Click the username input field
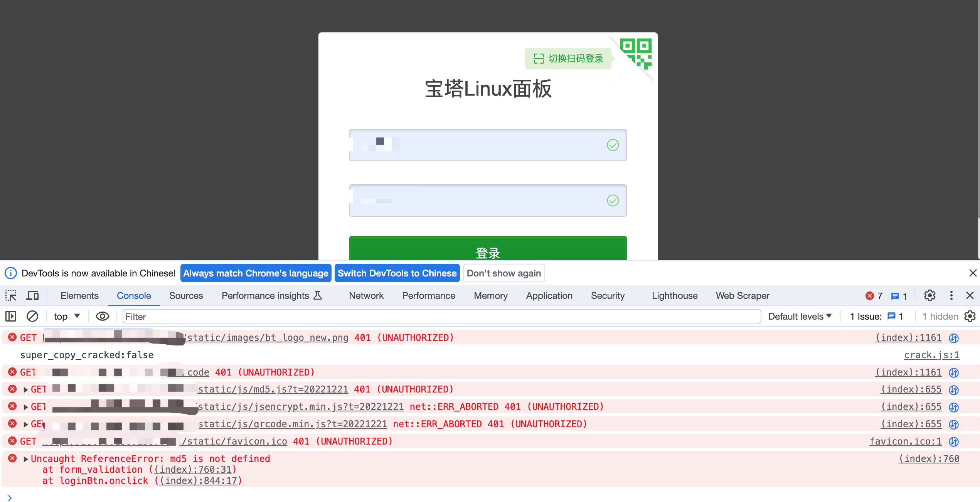Screen dimensions: 980x502 pyautogui.click(x=488, y=145)
